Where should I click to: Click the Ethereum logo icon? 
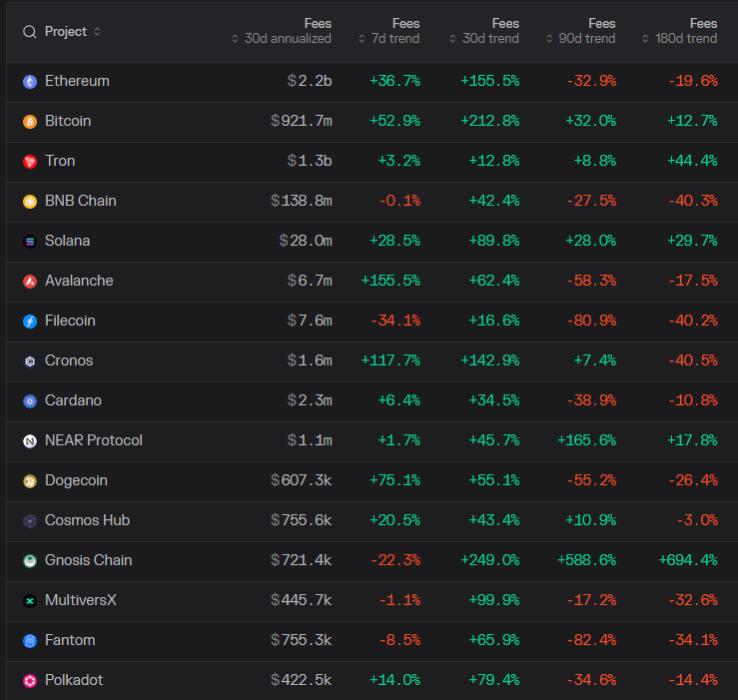pyautogui.click(x=30, y=81)
